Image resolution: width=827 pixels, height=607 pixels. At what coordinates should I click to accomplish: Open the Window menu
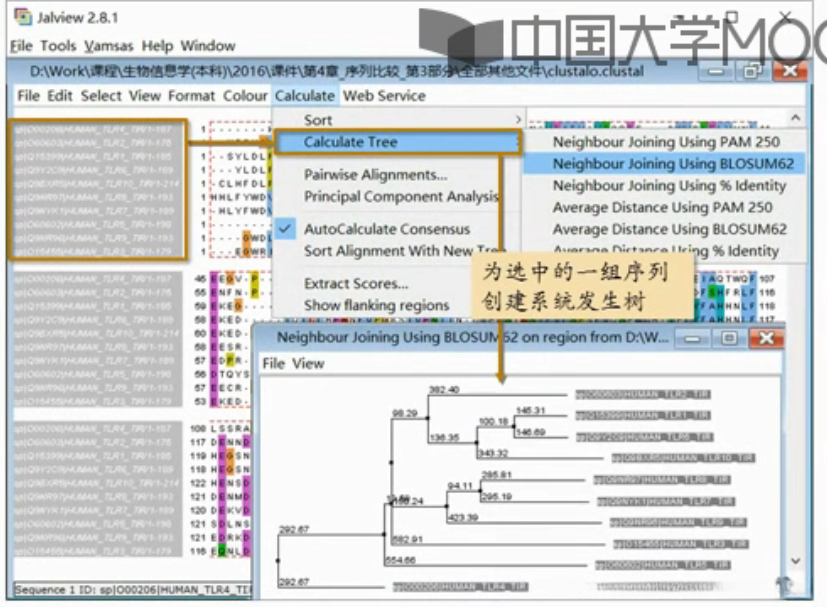(x=208, y=46)
